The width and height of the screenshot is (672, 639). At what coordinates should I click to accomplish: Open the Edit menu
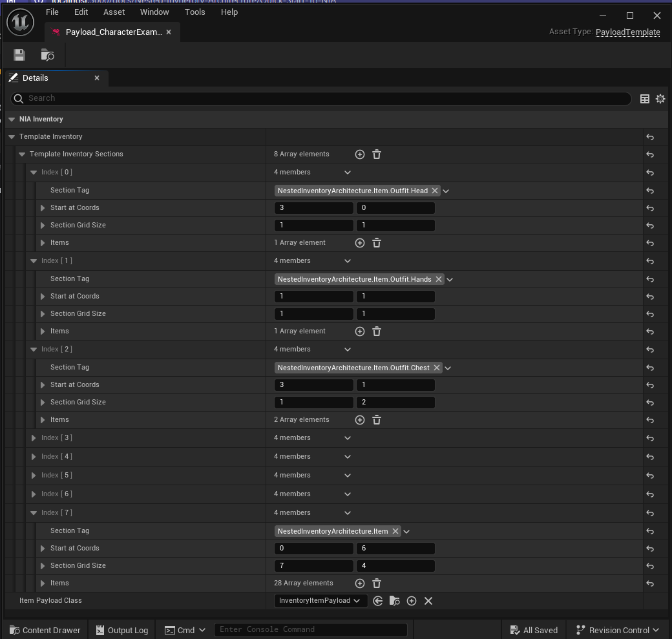81,12
